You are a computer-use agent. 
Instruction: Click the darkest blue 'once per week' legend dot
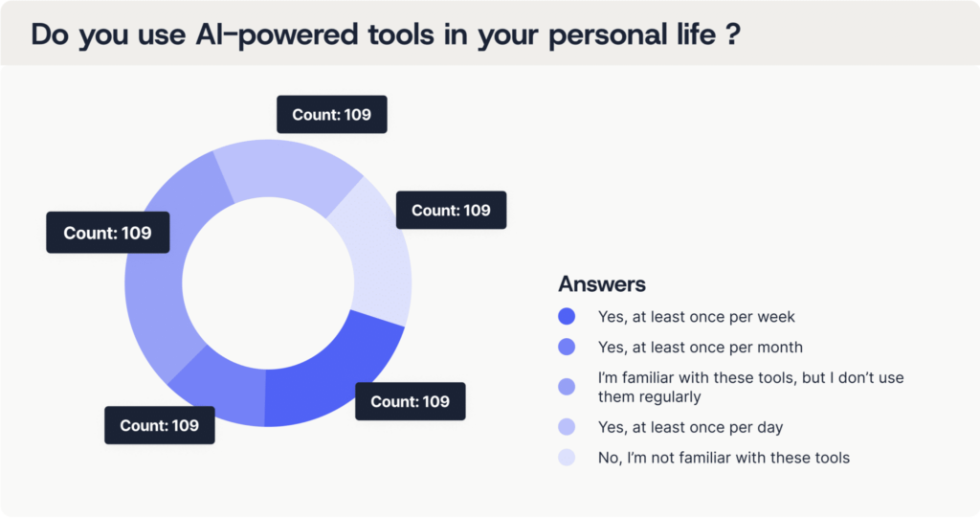(567, 316)
